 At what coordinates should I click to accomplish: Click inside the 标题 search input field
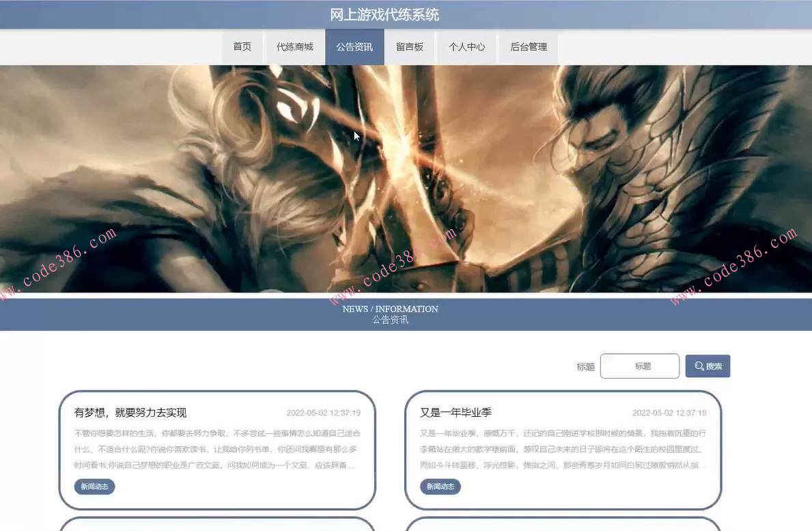pos(639,366)
